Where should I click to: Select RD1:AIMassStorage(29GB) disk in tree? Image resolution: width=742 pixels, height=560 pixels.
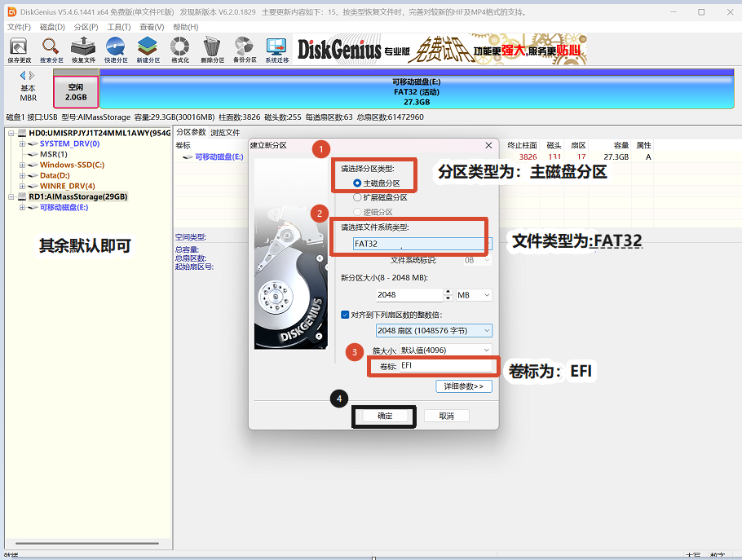[77, 196]
